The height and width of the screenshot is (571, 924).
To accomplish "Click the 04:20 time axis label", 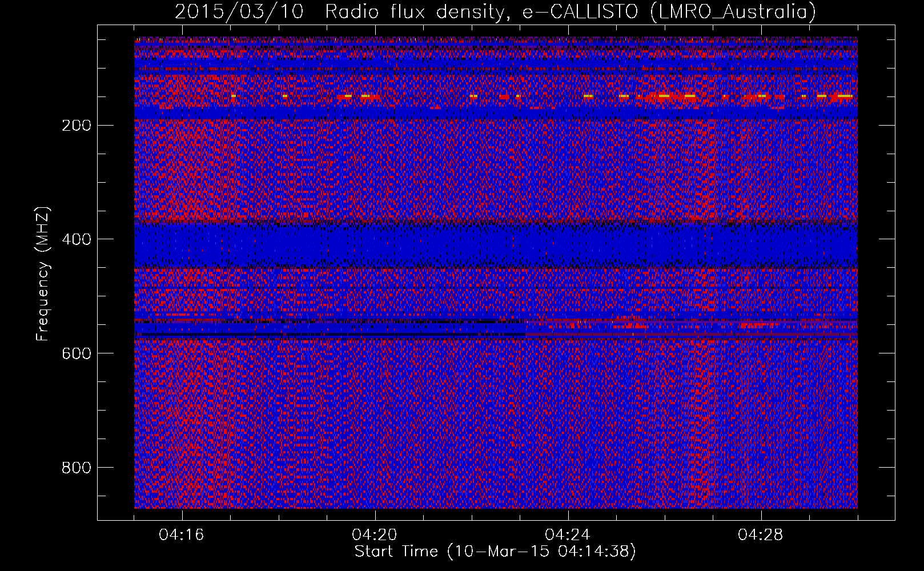I will [x=375, y=535].
